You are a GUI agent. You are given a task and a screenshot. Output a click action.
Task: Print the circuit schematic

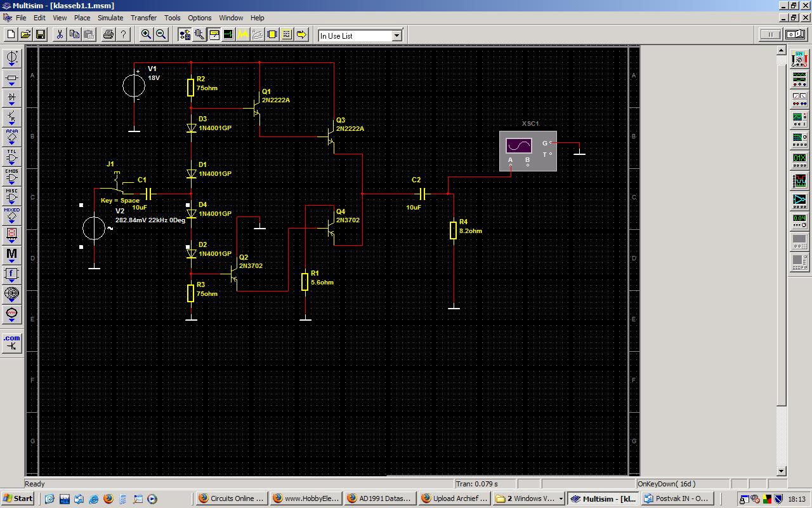pyautogui.click(x=108, y=34)
